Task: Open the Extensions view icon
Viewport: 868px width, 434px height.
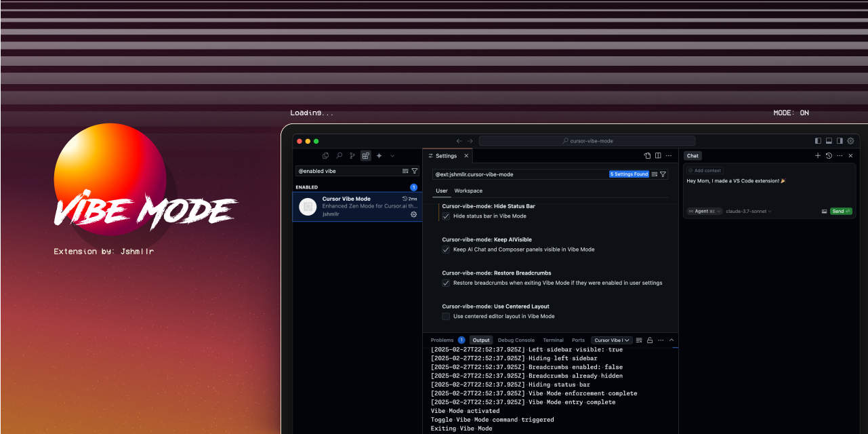Action: pos(365,155)
